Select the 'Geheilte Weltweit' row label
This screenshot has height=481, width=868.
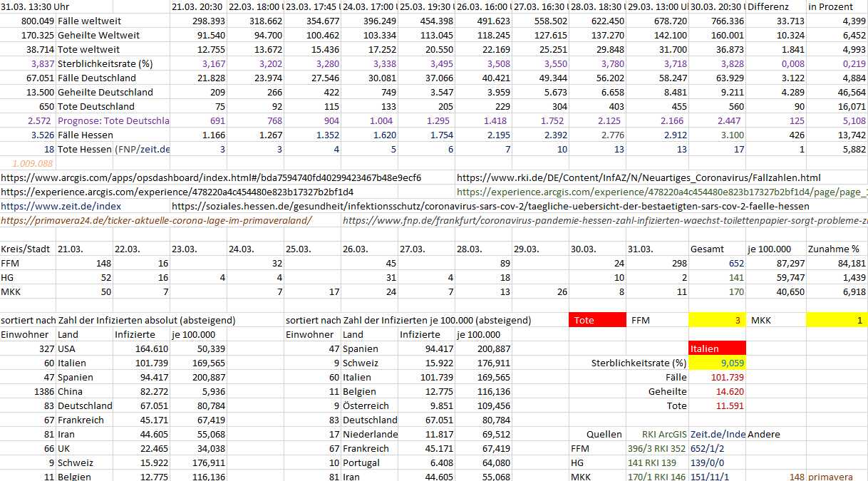[x=98, y=35]
